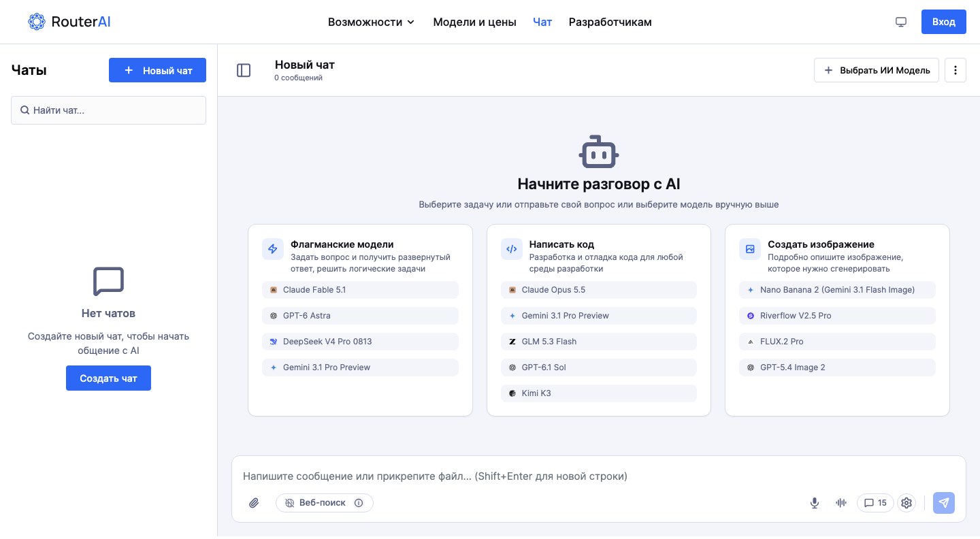Choose Gemini 3.1 Pro Preview under flagship models
This screenshot has height=539, width=980.
coord(360,367)
